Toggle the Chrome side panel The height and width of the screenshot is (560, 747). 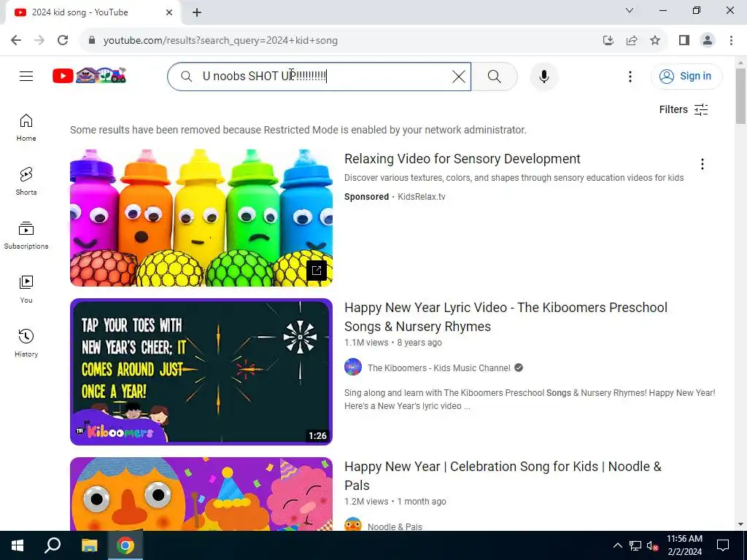pyautogui.click(x=684, y=41)
